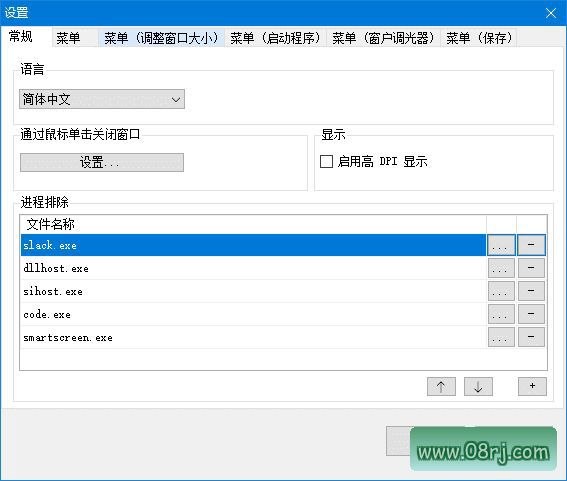This screenshot has height=481, width=567.
Task: Remove code.exe with minus button
Action: coord(531,314)
